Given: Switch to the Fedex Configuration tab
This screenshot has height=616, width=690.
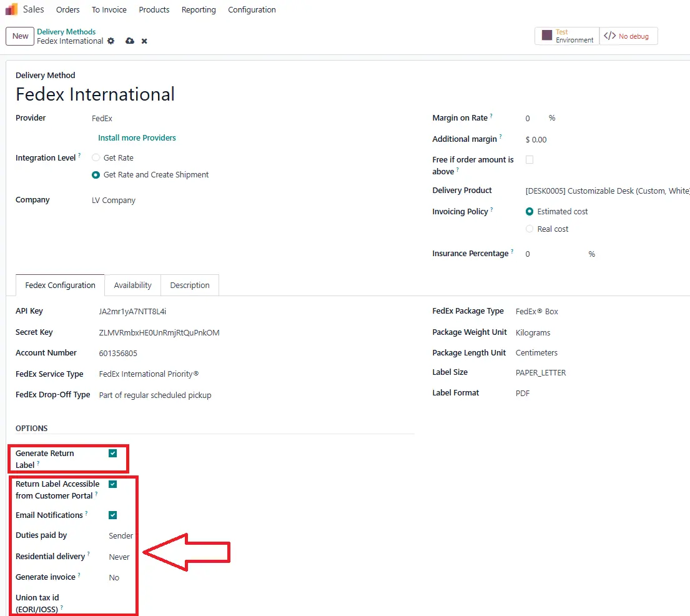Looking at the screenshot, I should (x=61, y=286).
